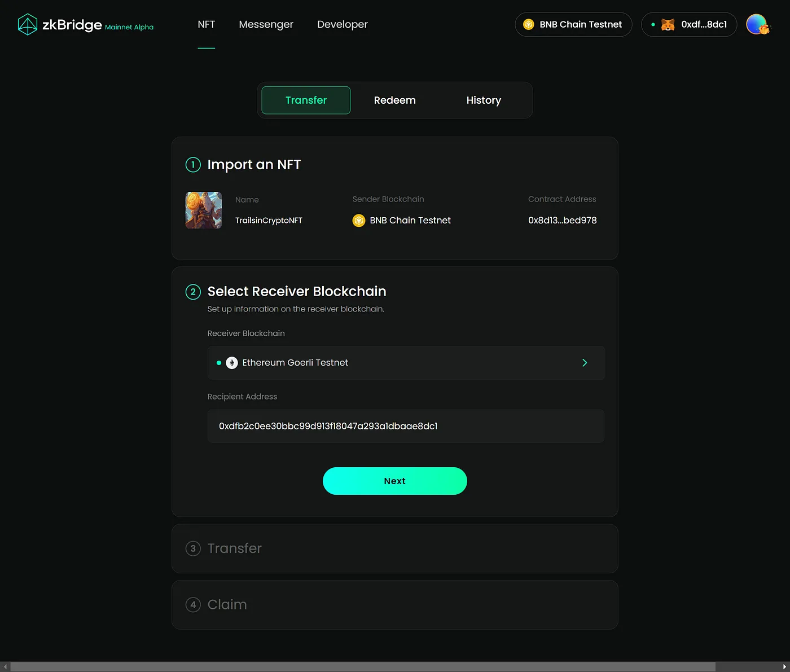The image size is (790, 672).
Task: Click the scrollbar left arrow
Action: click(5, 667)
